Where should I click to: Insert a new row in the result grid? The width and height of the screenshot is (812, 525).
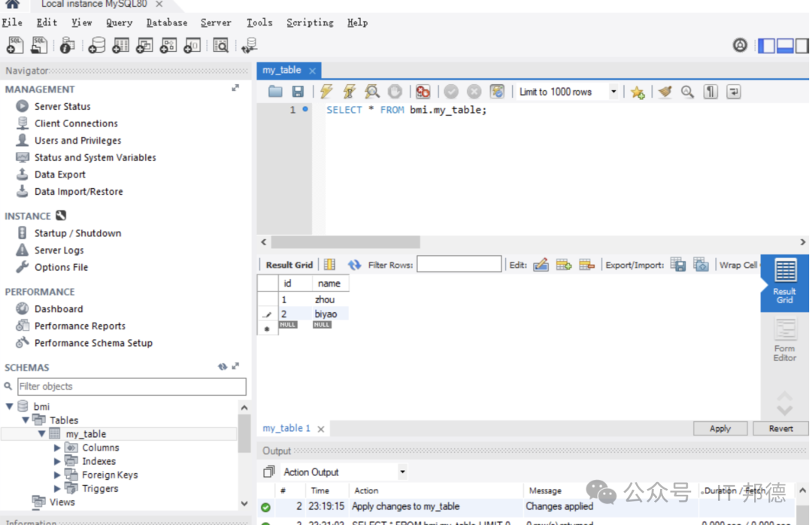[x=563, y=265]
